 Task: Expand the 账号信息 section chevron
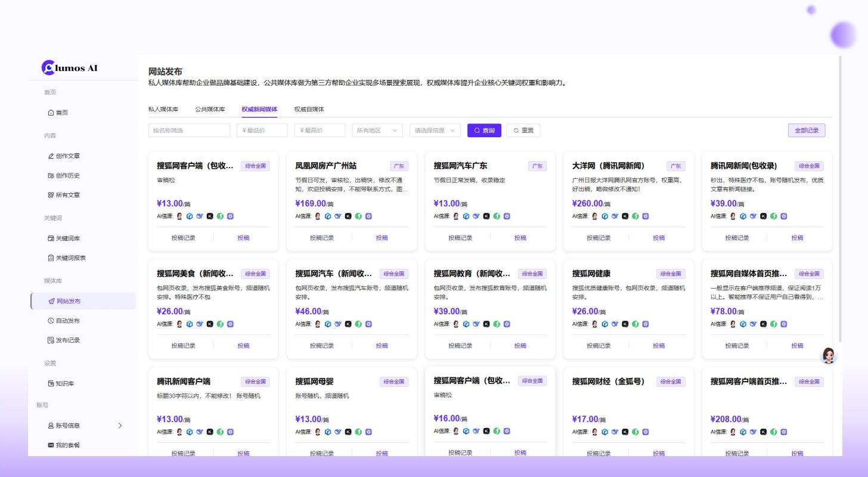tap(120, 425)
